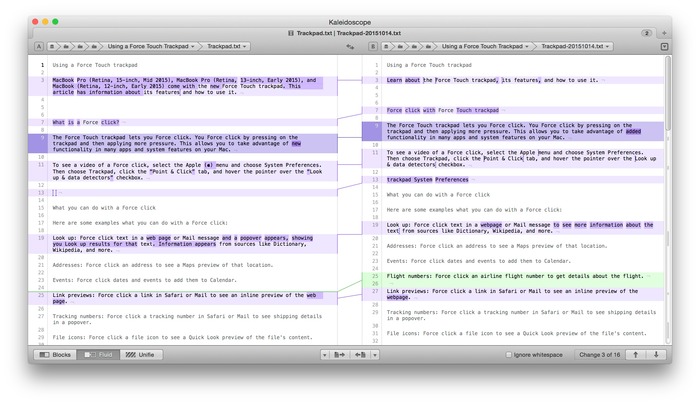Click right pane 'Look up: Force click text' paragraph
Viewport: 700px width, 404px height.
(x=520, y=228)
